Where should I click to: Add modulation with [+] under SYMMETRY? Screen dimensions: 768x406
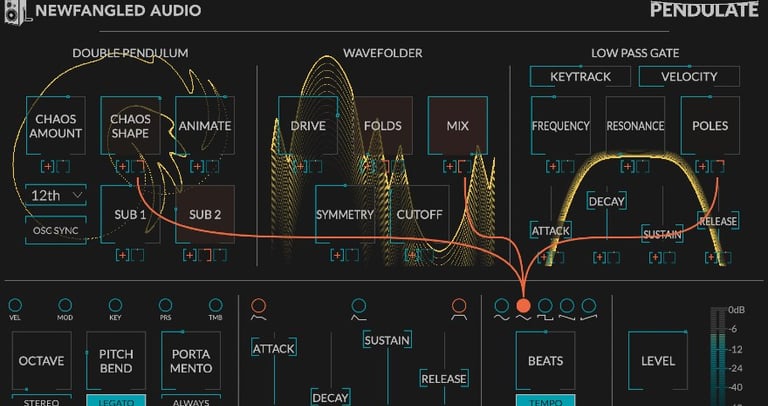pos(337,255)
